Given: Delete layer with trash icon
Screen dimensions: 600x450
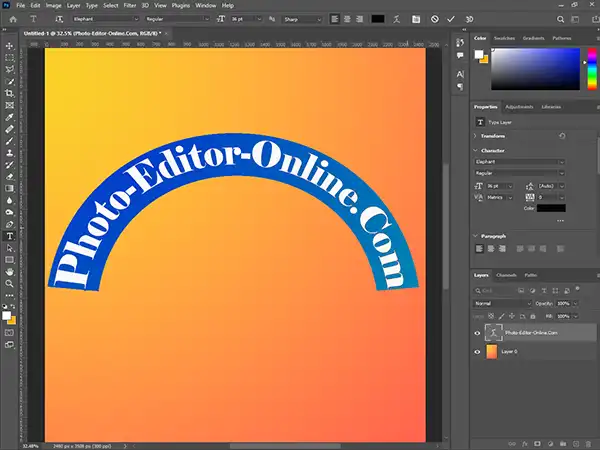Looking at the screenshot, I should 589,444.
